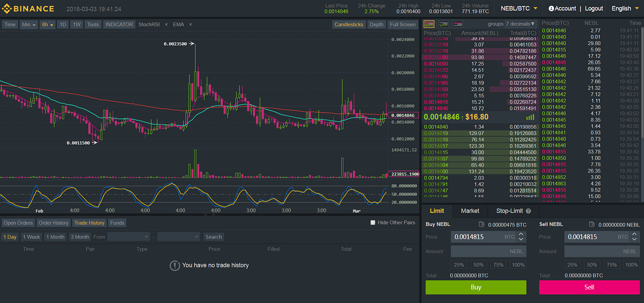Focus the Buy NEBL Price field
The height and width of the screenshot is (303, 644).
pyautogui.click(x=489, y=237)
